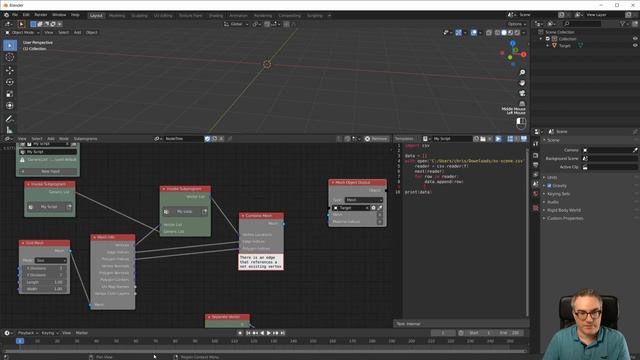The image size is (640, 360).
Task: Click the Marker menu in timeline
Action: pos(82,333)
